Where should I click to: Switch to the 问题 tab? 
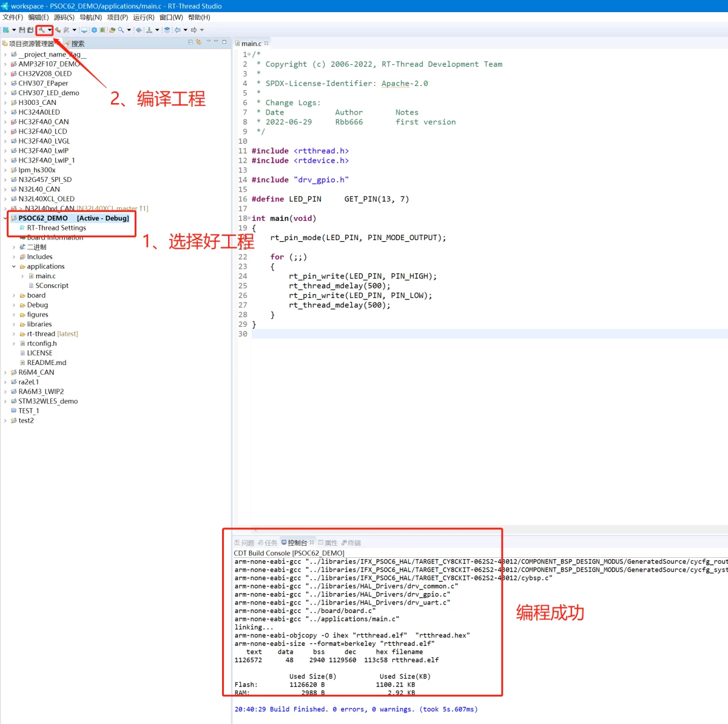pyautogui.click(x=244, y=543)
